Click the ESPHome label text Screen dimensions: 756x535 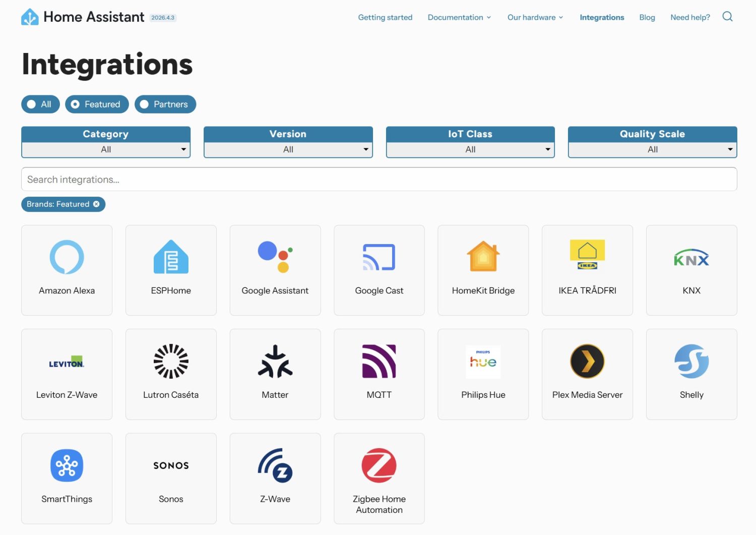[x=171, y=290]
